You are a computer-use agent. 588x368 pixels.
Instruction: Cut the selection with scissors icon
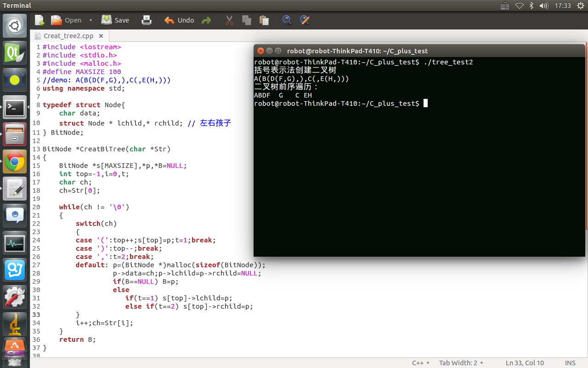click(x=230, y=20)
